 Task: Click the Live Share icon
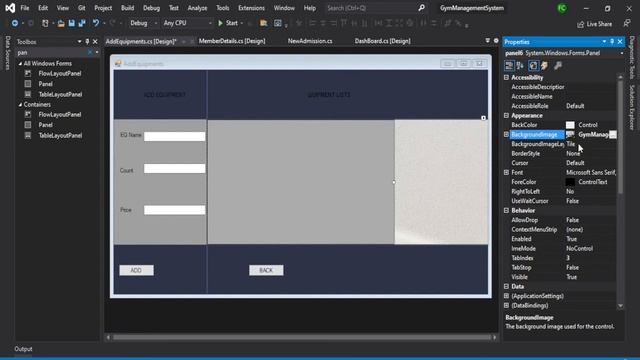pyautogui.click(x=580, y=24)
